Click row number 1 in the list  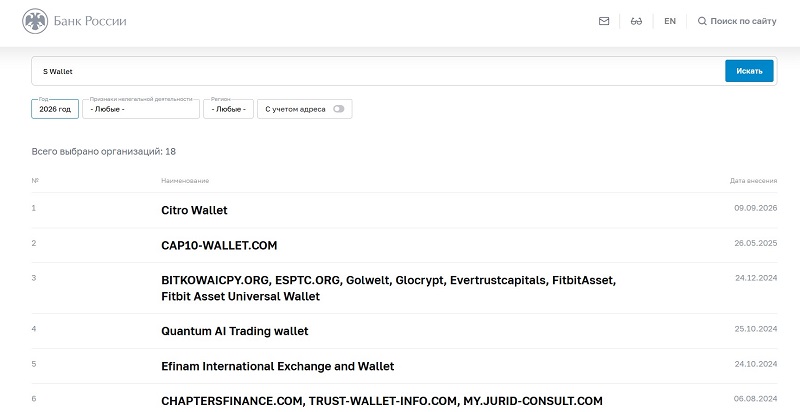tap(34, 208)
